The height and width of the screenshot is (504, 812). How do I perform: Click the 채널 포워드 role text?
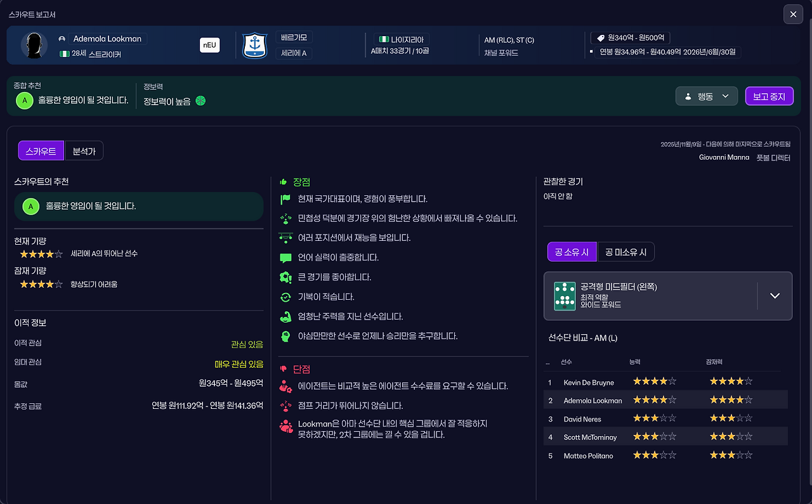click(x=501, y=53)
